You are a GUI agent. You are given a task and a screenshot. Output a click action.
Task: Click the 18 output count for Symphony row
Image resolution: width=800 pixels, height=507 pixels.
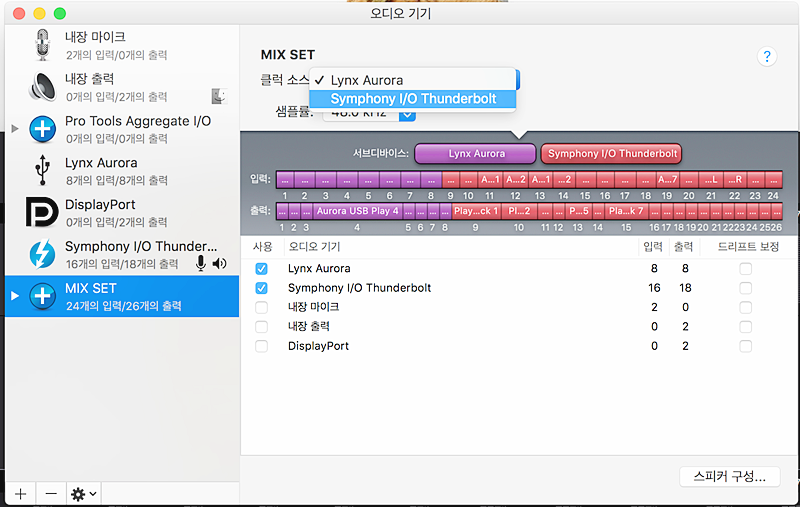point(685,288)
